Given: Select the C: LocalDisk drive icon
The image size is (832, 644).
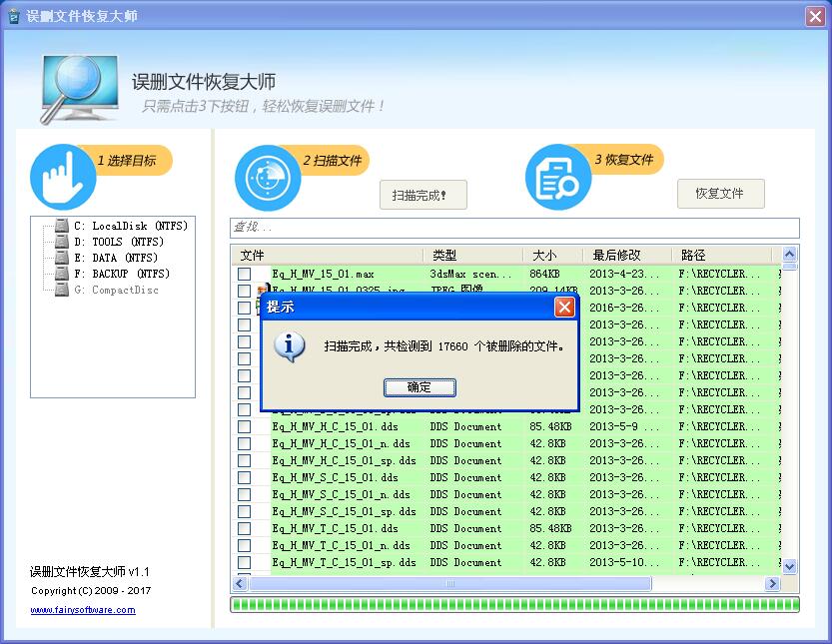Looking at the screenshot, I should [x=62, y=226].
